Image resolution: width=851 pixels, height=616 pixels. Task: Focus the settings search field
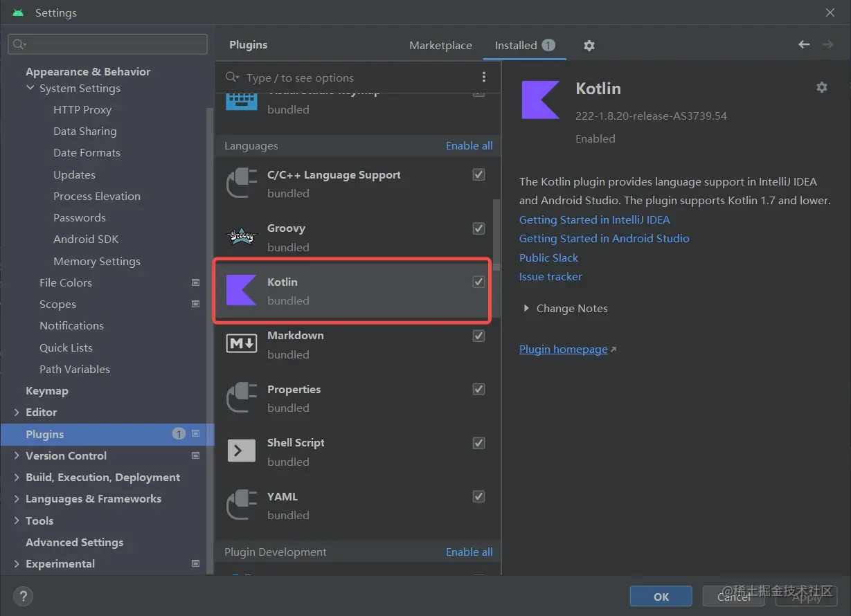[x=107, y=44]
